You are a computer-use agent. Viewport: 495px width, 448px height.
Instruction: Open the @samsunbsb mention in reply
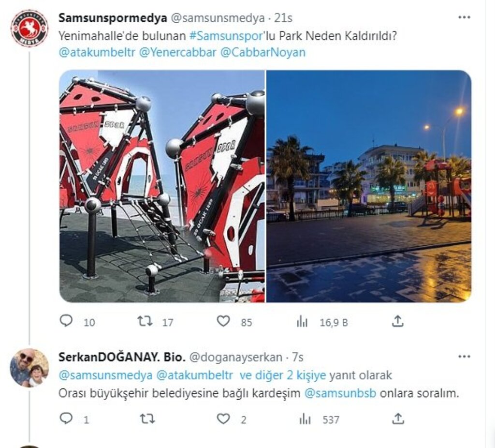[x=340, y=393]
